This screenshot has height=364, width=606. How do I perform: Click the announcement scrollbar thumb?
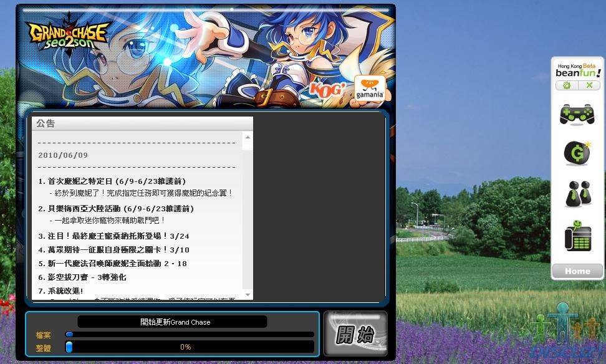[248, 146]
